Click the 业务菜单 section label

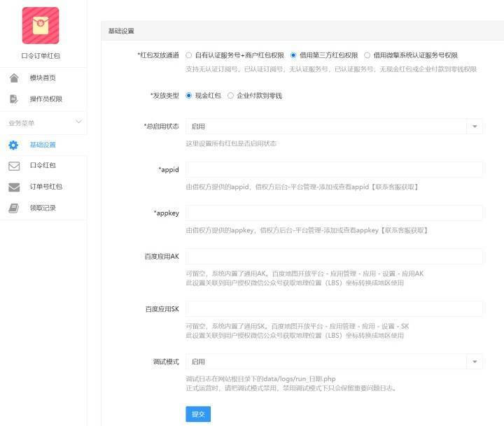coord(21,123)
